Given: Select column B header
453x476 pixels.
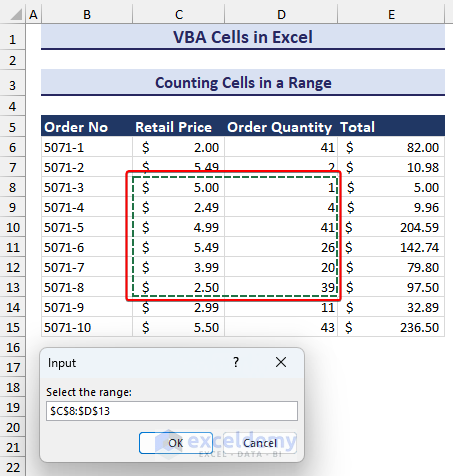Looking at the screenshot, I should [x=87, y=14].
